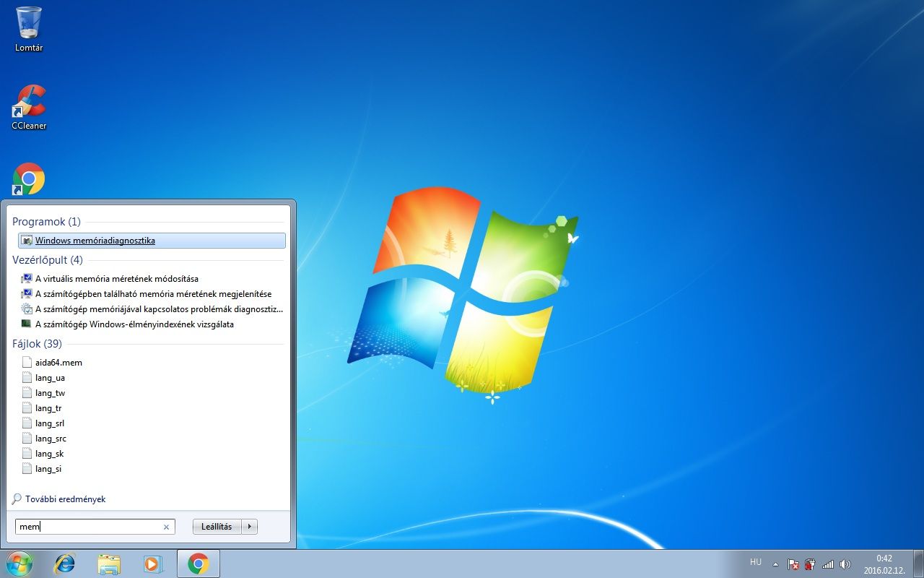The width and height of the screenshot is (924, 578).
Task: Expand the shutdown options arrow
Action: pyautogui.click(x=250, y=527)
